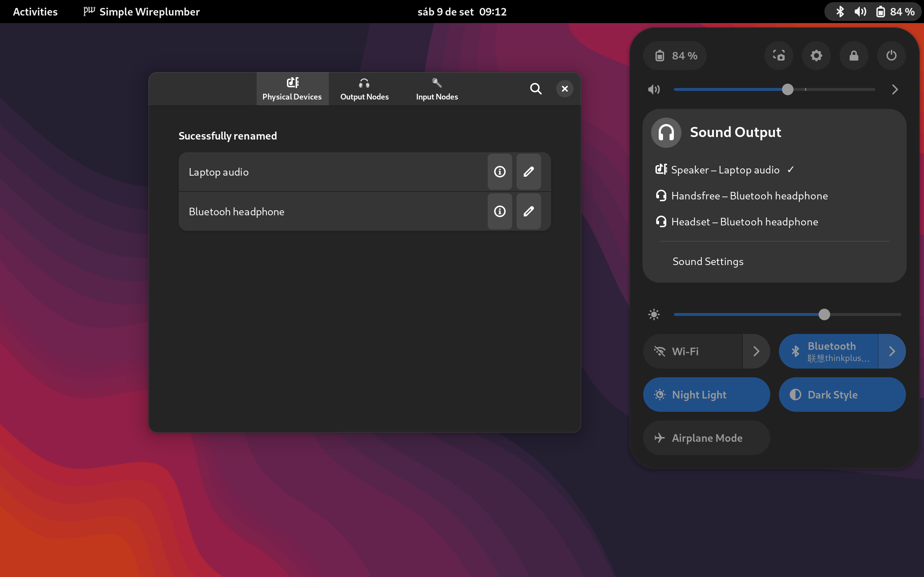Expand the Bluetooth devices submenu arrow
This screenshot has height=577, width=924.
892,352
